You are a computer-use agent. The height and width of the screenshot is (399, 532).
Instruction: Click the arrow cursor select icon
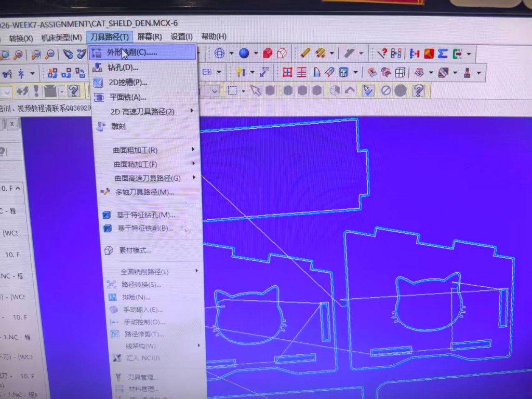point(256,90)
